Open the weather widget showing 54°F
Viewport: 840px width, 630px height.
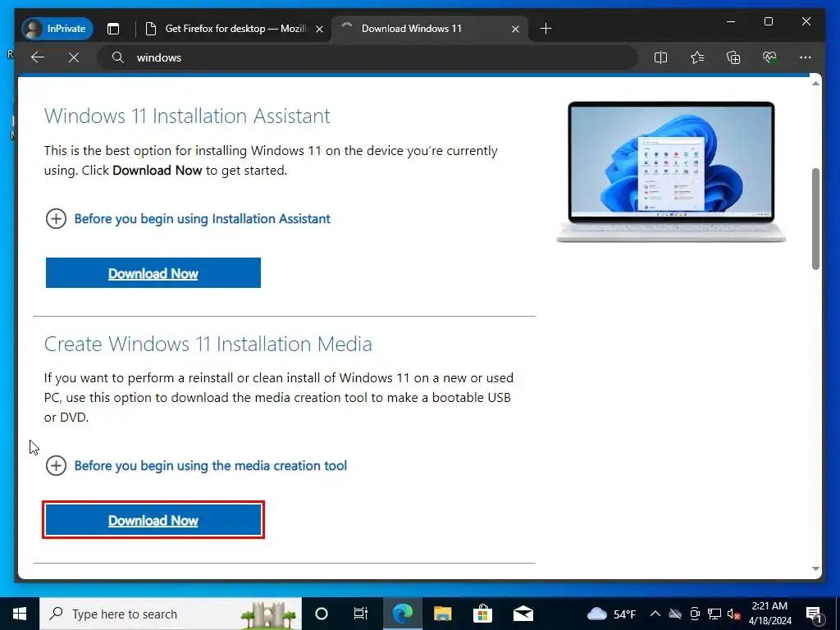click(x=611, y=614)
